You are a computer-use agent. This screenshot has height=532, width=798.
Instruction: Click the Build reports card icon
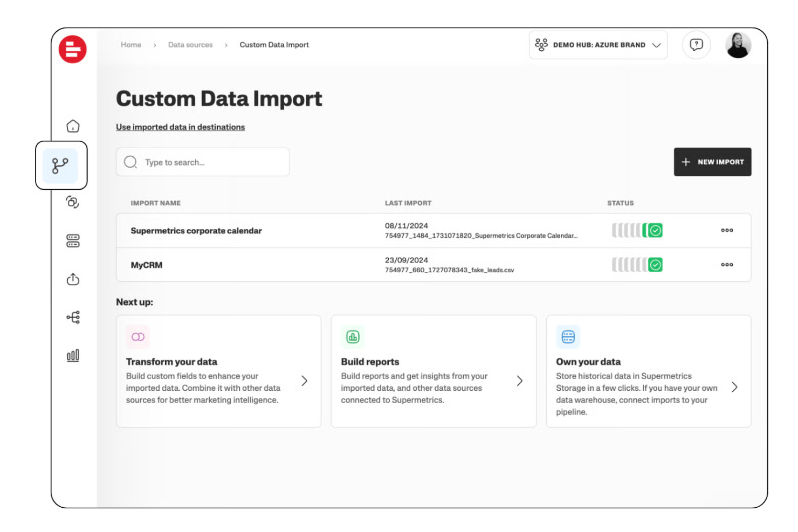[353, 337]
